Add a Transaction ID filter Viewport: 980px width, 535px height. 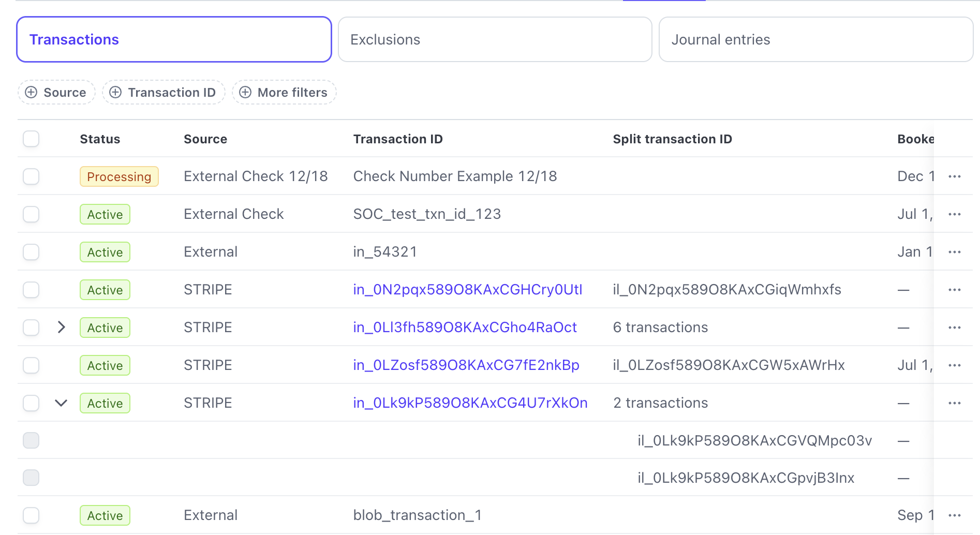pyautogui.click(x=164, y=92)
